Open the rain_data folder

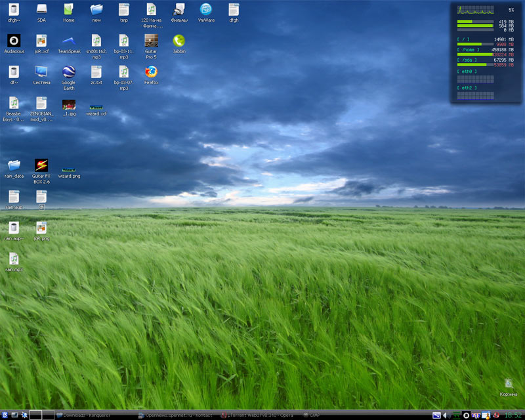pyautogui.click(x=14, y=166)
